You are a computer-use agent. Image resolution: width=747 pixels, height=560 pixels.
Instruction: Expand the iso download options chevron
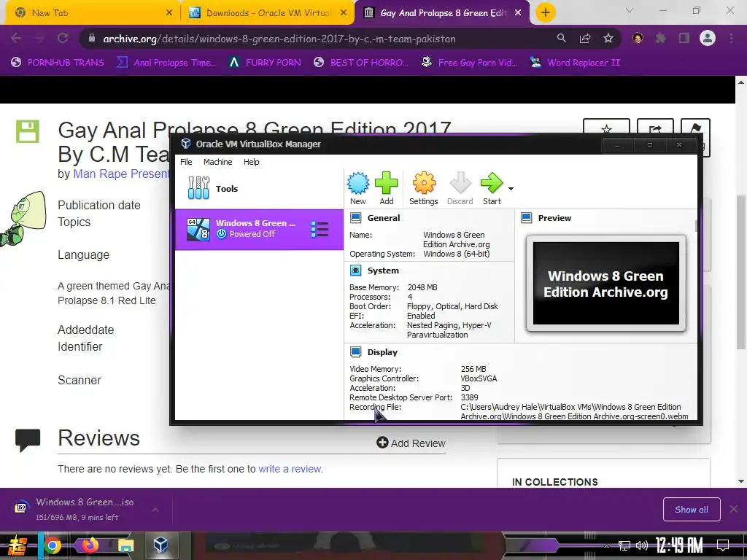coord(155,510)
